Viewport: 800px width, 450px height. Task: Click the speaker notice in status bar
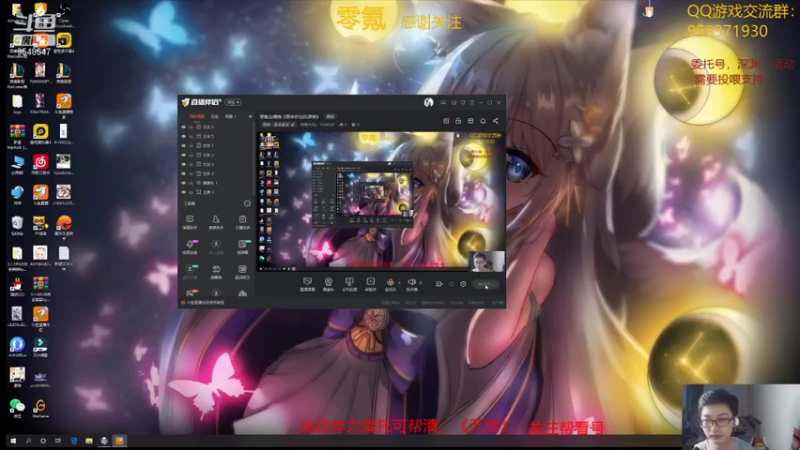tap(203, 303)
